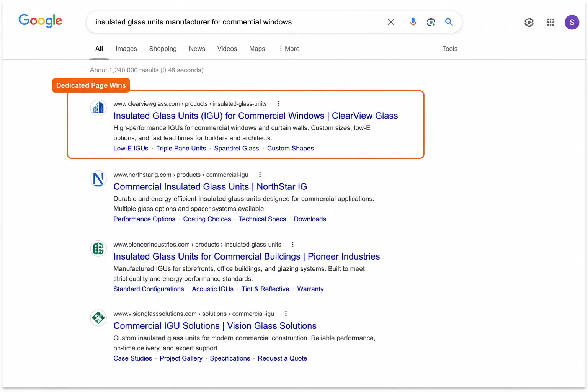
Task: Select the All tab
Action: tap(99, 49)
